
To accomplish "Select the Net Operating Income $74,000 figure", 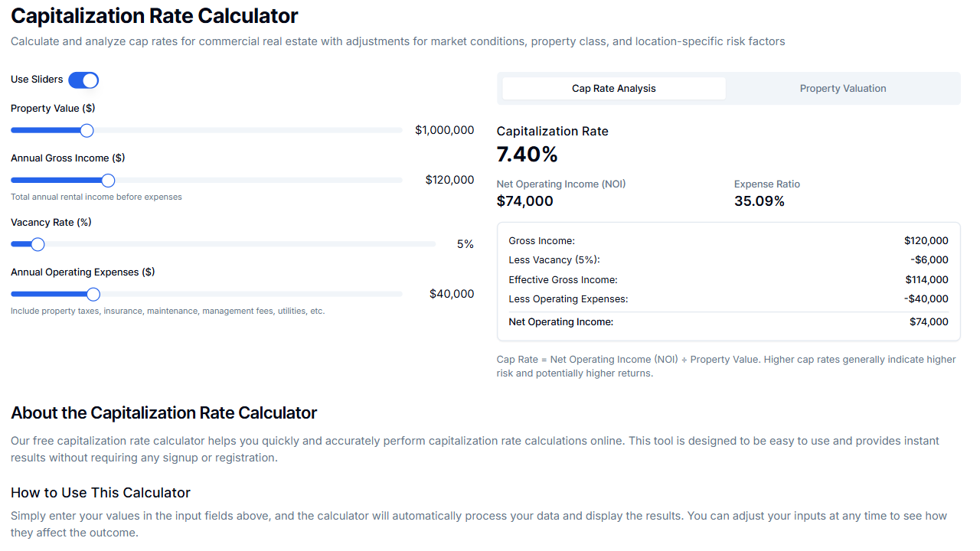I will point(525,201).
